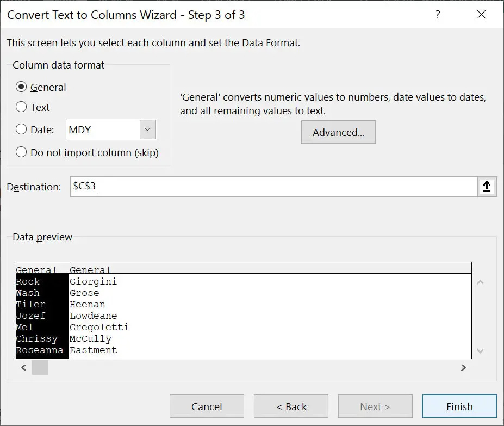Click the up scroll arrow in data preview
Image resolution: width=504 pixels, height=426 pixels.
coord(480,282)
